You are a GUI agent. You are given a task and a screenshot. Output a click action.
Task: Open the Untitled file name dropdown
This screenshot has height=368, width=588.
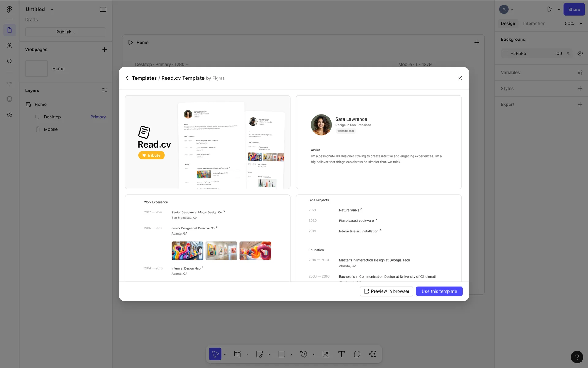52,10
